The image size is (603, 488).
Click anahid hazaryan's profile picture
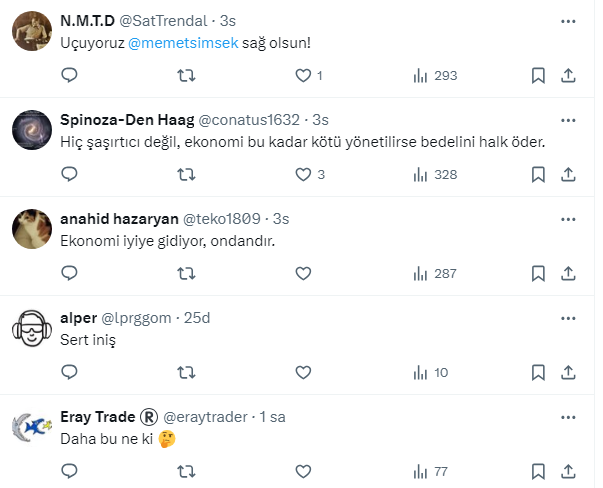32,230
